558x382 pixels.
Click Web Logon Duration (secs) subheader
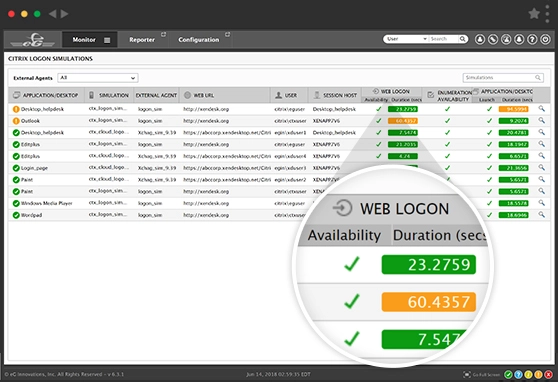[406, 100]
